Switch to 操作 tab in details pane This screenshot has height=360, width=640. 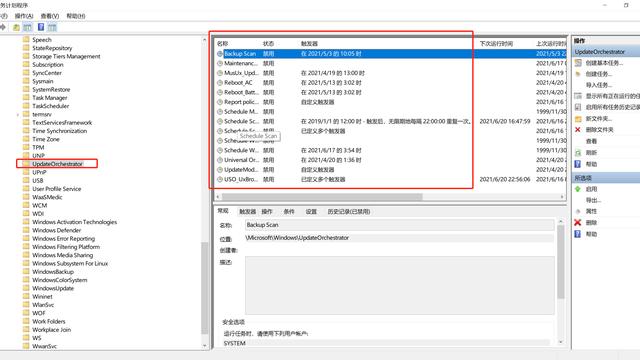pos(267,211)
